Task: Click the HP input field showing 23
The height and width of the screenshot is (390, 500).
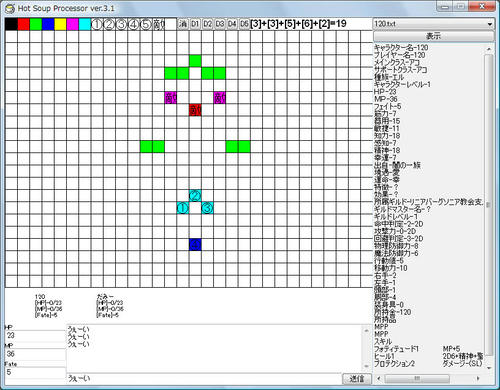Action: click(x=35, y=336)
